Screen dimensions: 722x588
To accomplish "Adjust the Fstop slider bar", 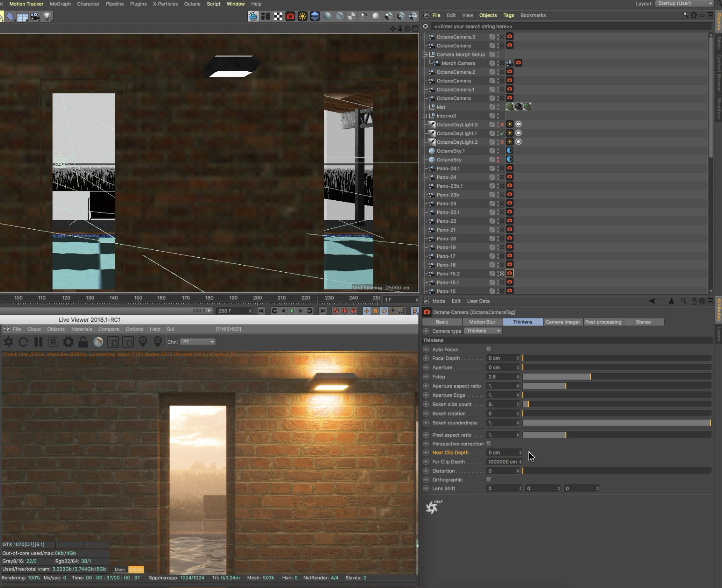I will [590, 376].
